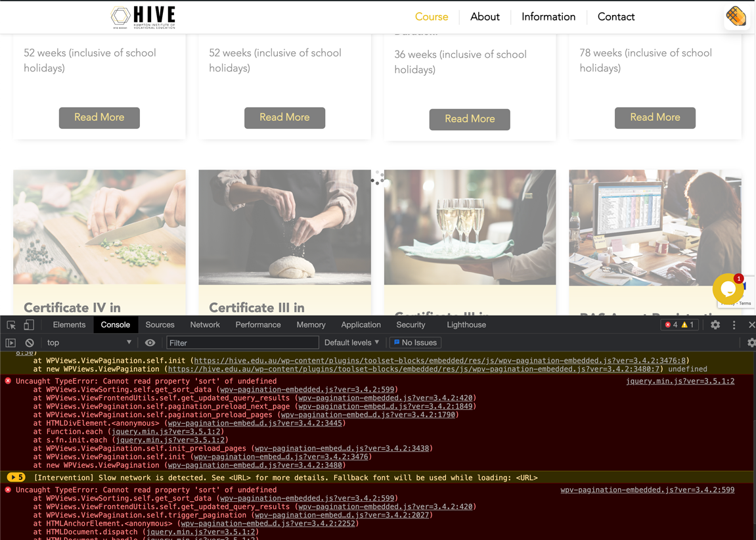
Task: Go to the Course nav item
Action: [x=432, y=17]
